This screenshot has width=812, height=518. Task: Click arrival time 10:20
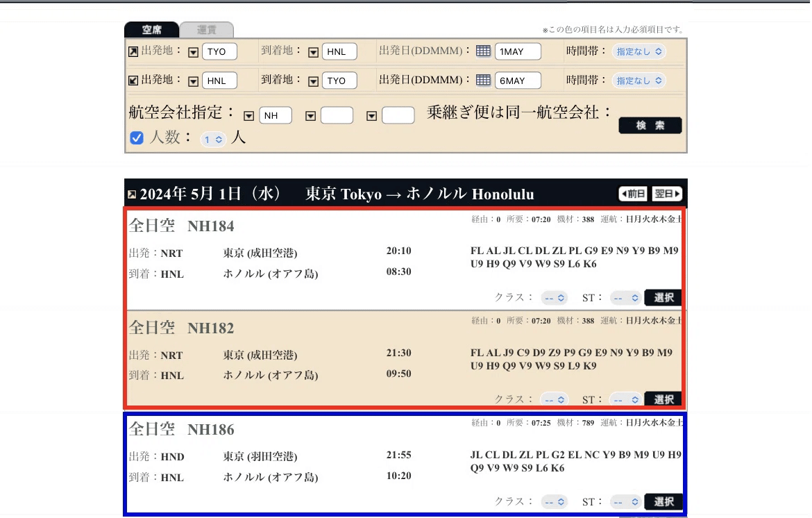399,476
